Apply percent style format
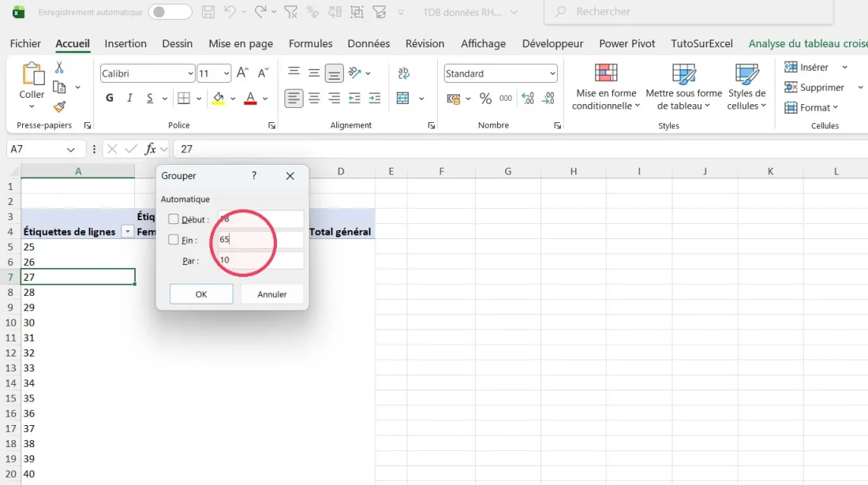 485,99
